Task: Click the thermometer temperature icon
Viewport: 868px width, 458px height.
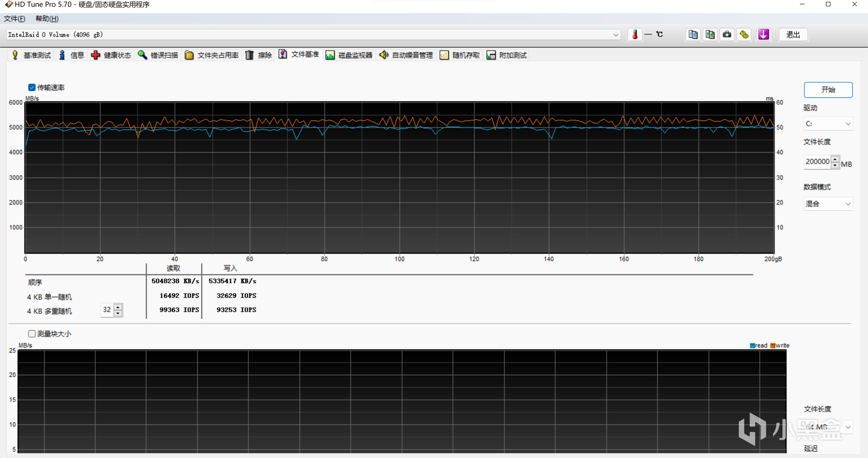Action: (x=635, y=35)
